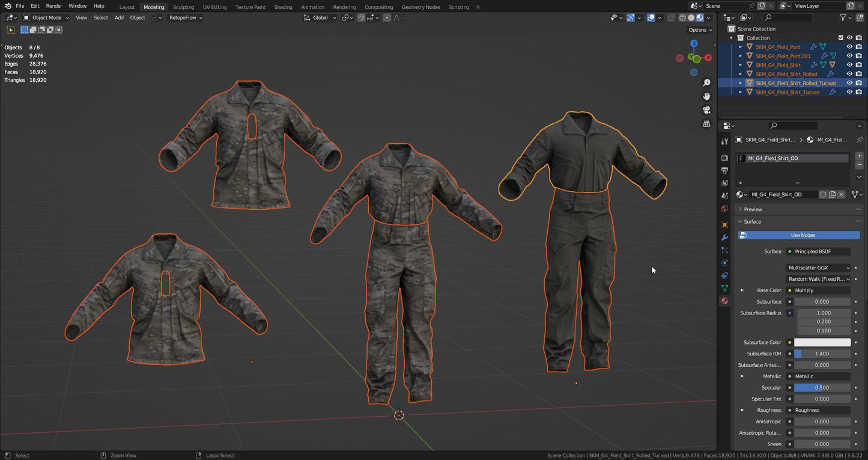Expand the SKM_G4_Field_Shirt_Rolled outliner item
The width and height of the screenshot is (868, 460).
pos(740,73)
